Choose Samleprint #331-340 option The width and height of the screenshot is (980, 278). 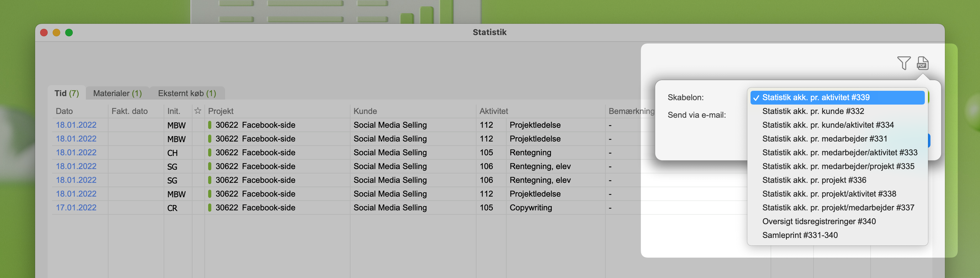tap(800, 235)
